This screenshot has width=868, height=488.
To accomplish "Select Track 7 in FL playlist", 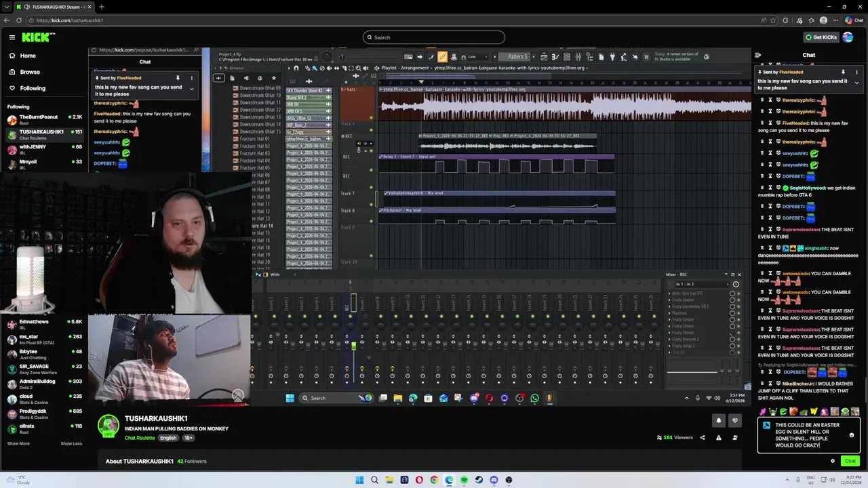I will click(x=347, y=194).
